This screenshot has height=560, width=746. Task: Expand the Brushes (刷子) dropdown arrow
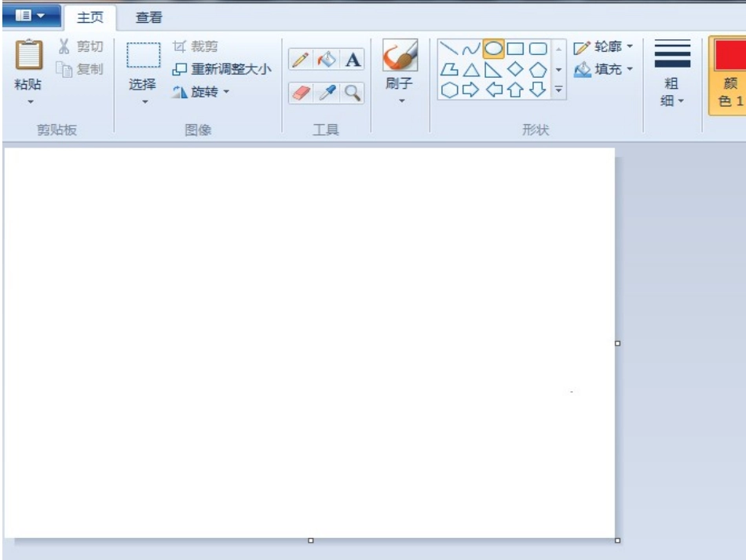click(401, 101)
